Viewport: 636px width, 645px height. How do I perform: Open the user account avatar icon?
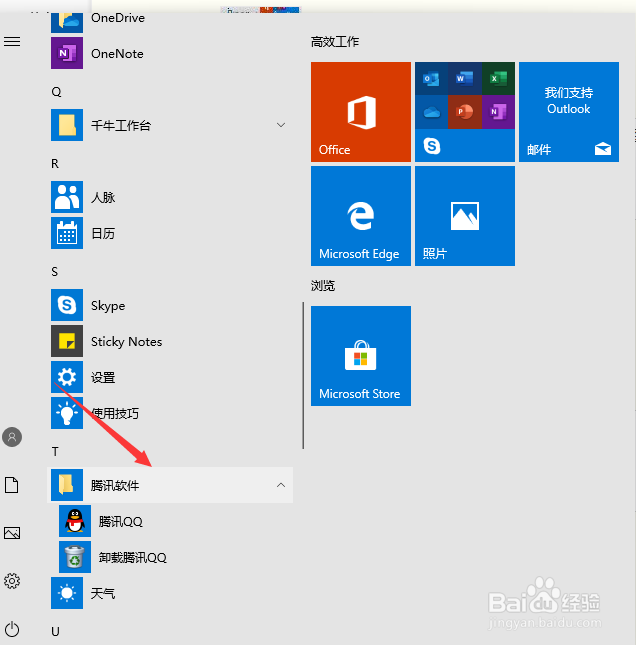12,437
